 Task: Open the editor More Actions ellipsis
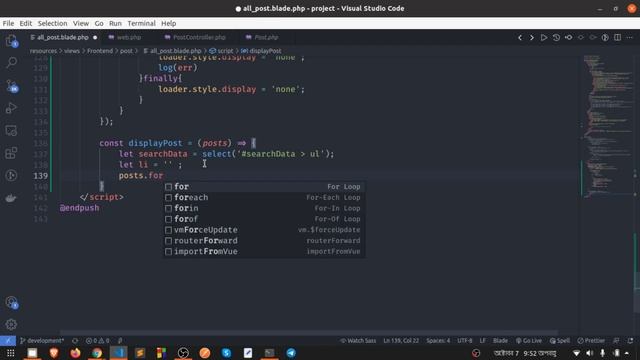tap(629, 38)
